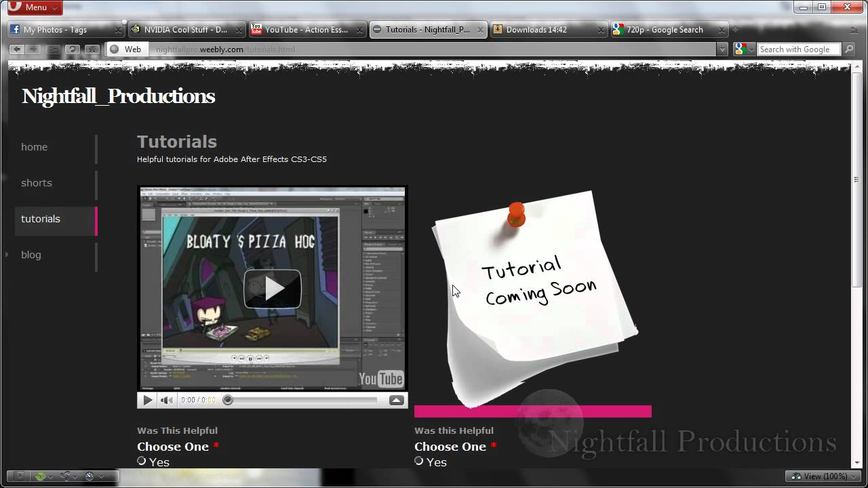This screenshot has width=868, height=488.
Task: Open the blog page link
Action: coord(31,255)
